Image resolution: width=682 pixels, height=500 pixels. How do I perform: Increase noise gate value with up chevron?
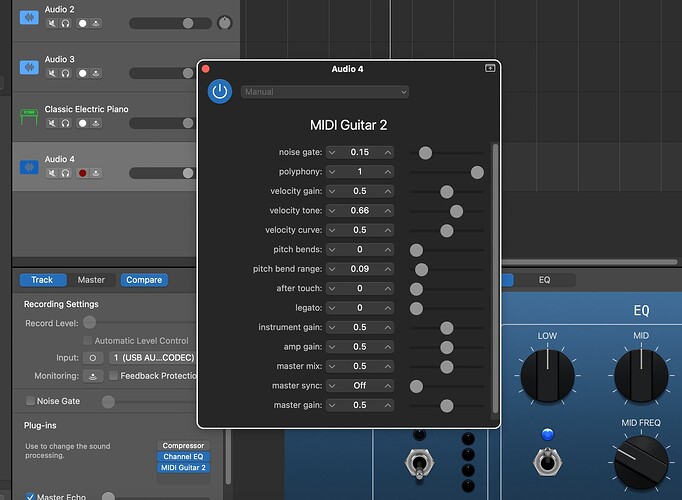(388, 153)
